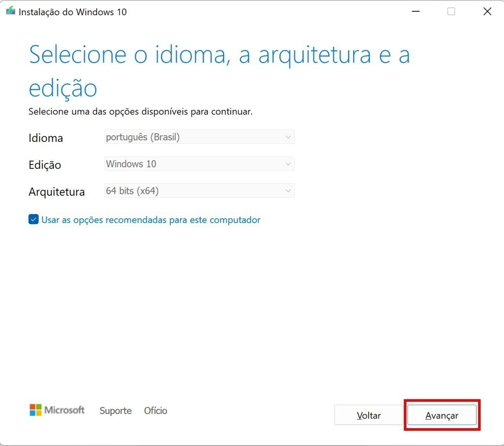Click the Arquitetura field label

[56, 192]
